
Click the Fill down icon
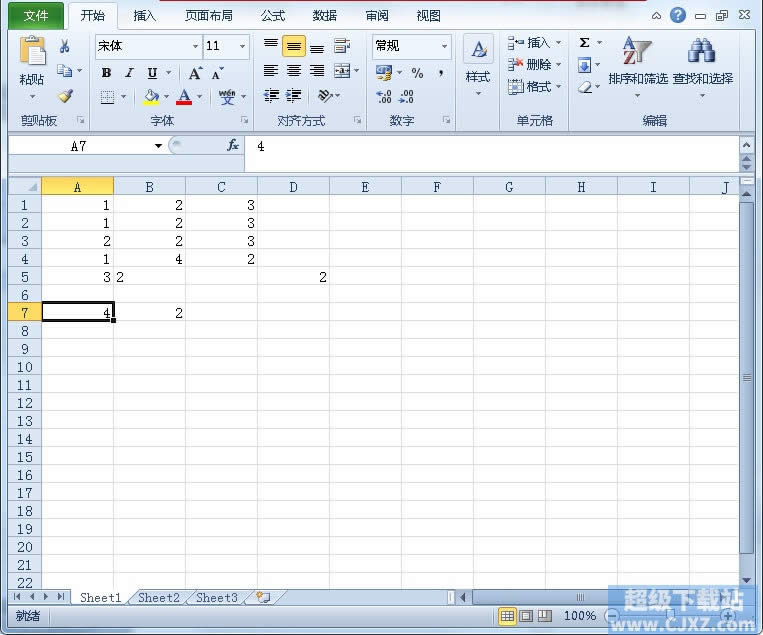(x=584, y=65)
